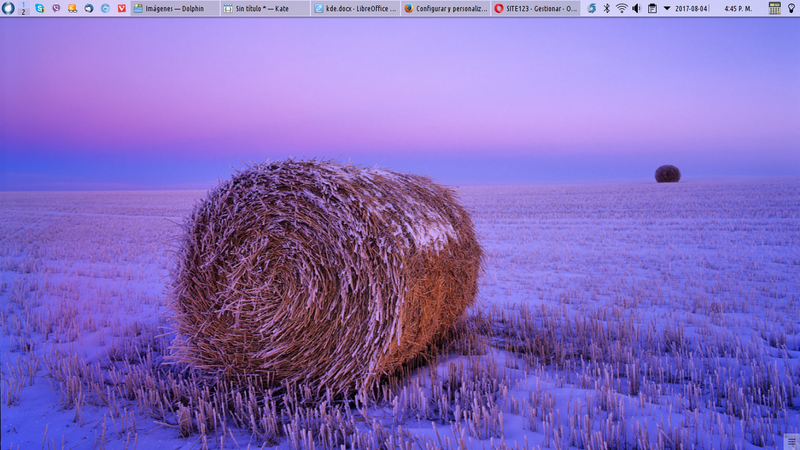Open the calculator icon in the panel

pos(774,8)
